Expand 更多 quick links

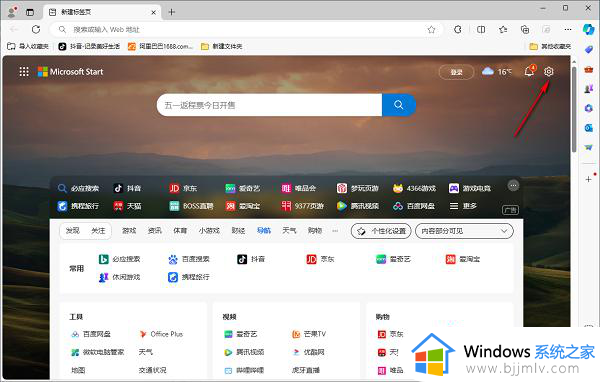[x=463, y=206]
